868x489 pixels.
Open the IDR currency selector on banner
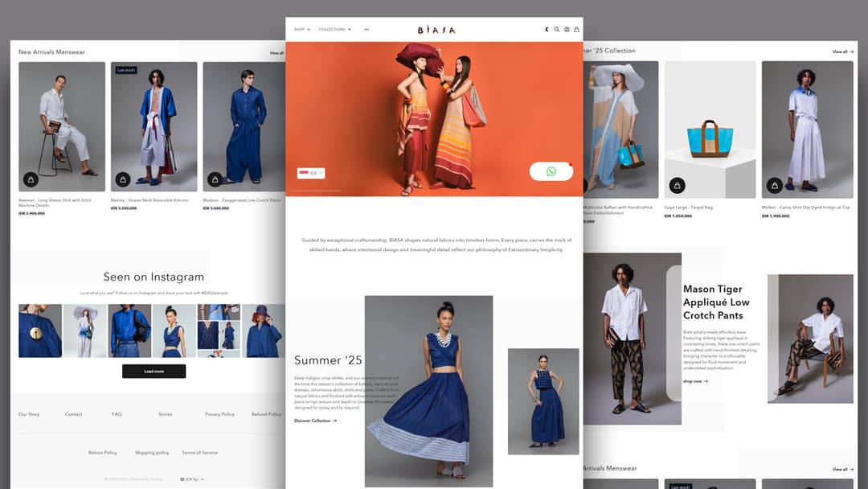tap(311, 173)
